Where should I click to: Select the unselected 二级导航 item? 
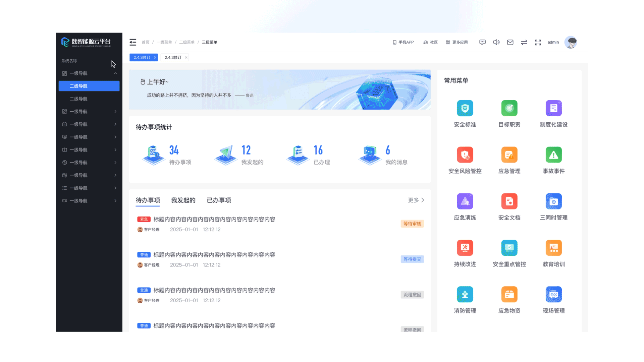click(x=78, y=99)
